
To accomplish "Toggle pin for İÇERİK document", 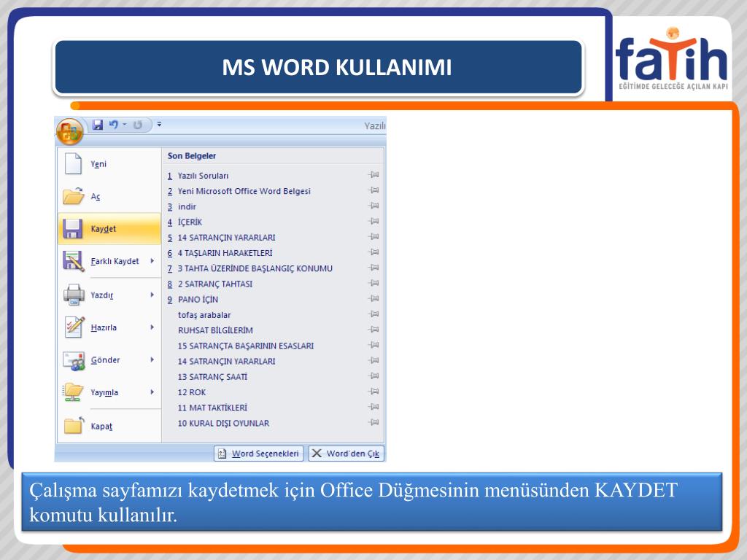I will tap(374, 222).
